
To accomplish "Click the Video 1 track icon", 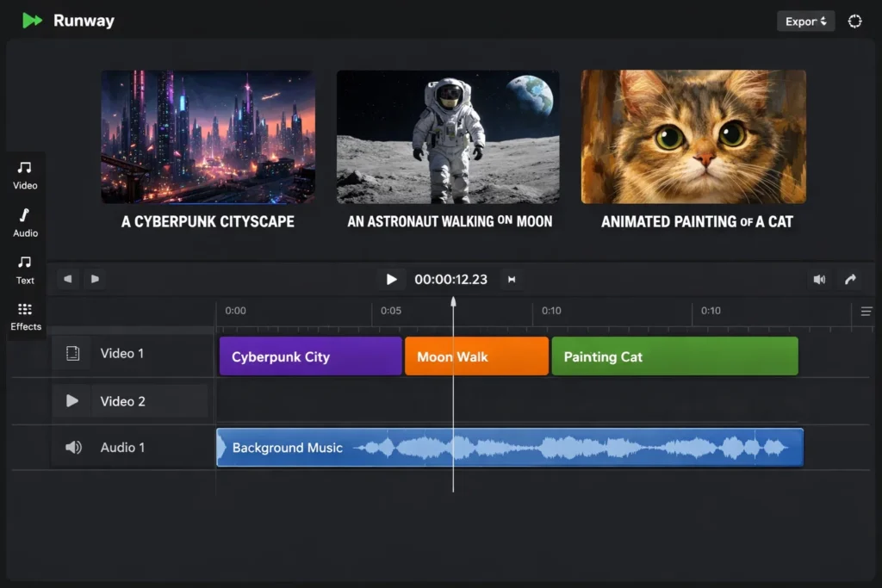I will [x=71, y=353].
